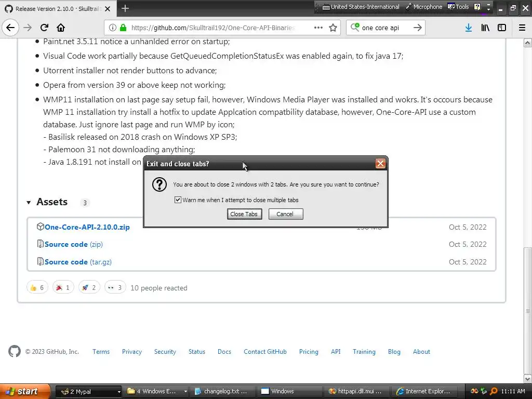The width and height of the screenshot is (532, 399).
Task: Open the Downloads arrow icon
Action: pyautogui.click(x=469, y=28)
